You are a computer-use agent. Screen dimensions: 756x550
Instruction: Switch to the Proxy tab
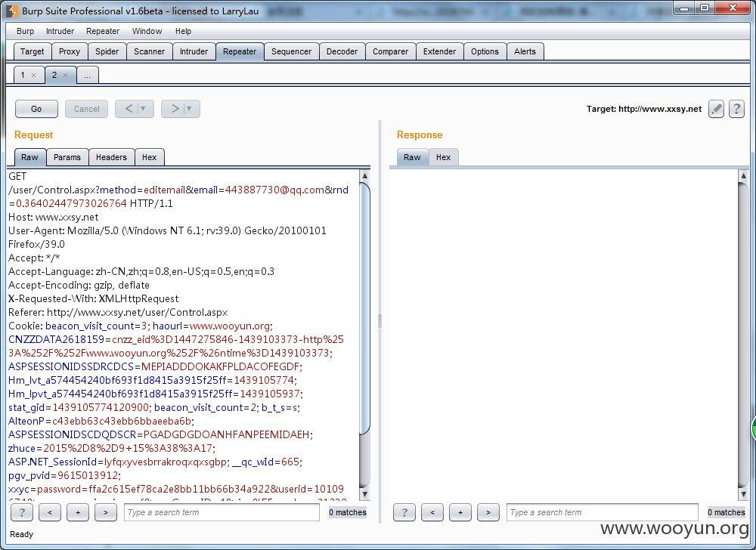pyautogui.click(x=70, y=51)
